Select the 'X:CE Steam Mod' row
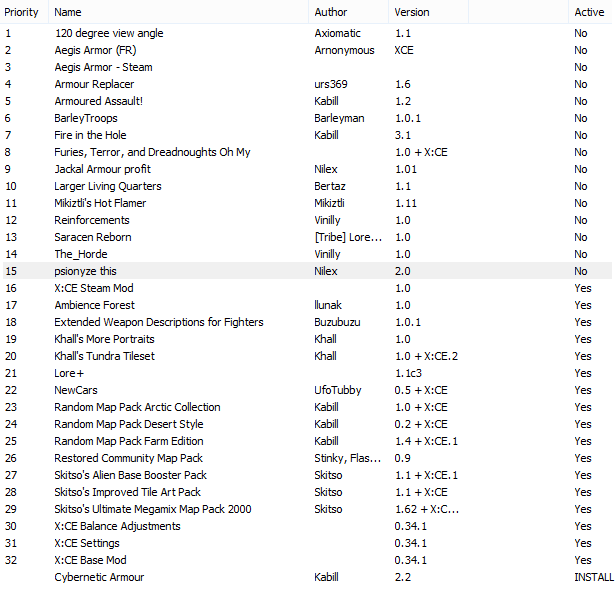This screenshot has width=615, height=600. tap(307, 288)
